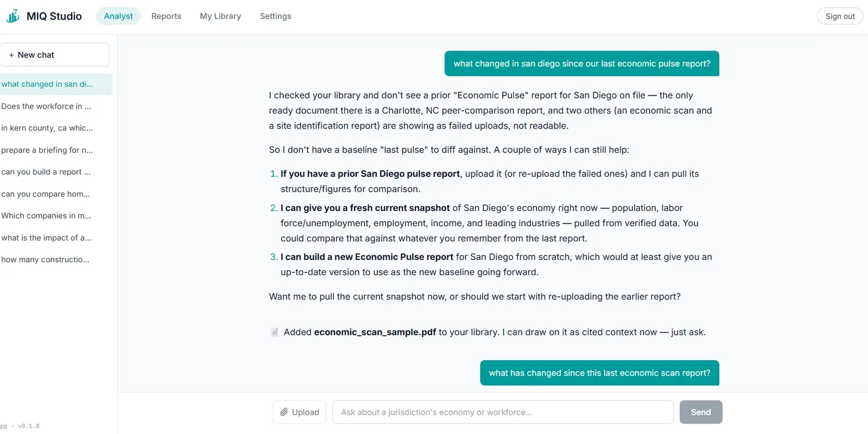Click the Sign out button
868x434 pixels.
pos(840,16)
